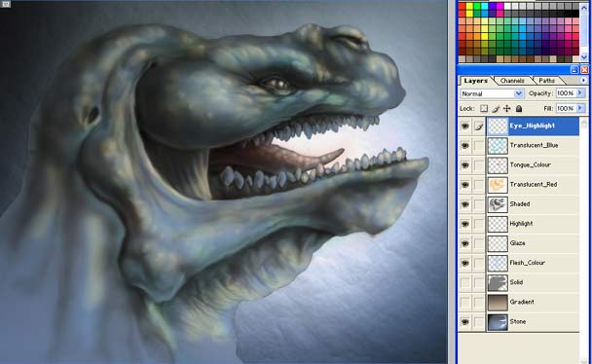The image size is (592, 364).
Task: Toggle the Glaze layer visibility eye
Action: [464, 243]
